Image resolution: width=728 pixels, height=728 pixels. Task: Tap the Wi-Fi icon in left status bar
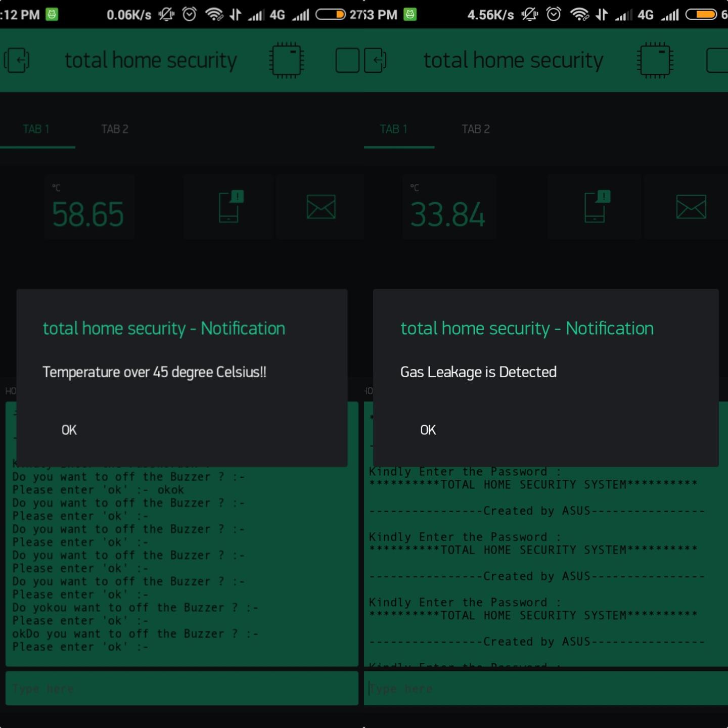click(214, 14)
